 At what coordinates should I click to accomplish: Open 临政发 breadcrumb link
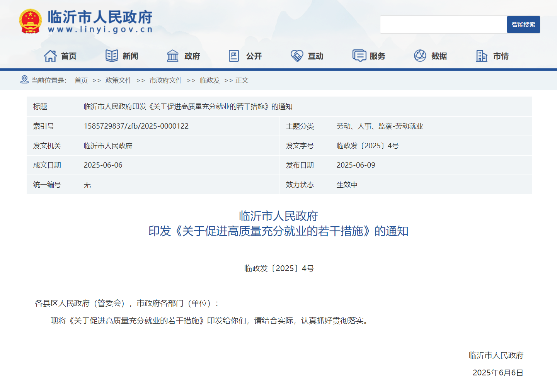pos(210,80)
